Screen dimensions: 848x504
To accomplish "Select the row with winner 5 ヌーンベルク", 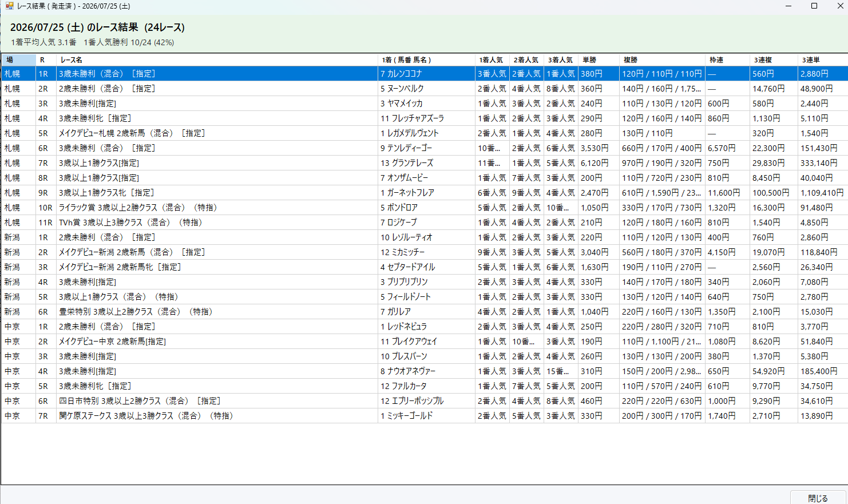I will [424, 89].
